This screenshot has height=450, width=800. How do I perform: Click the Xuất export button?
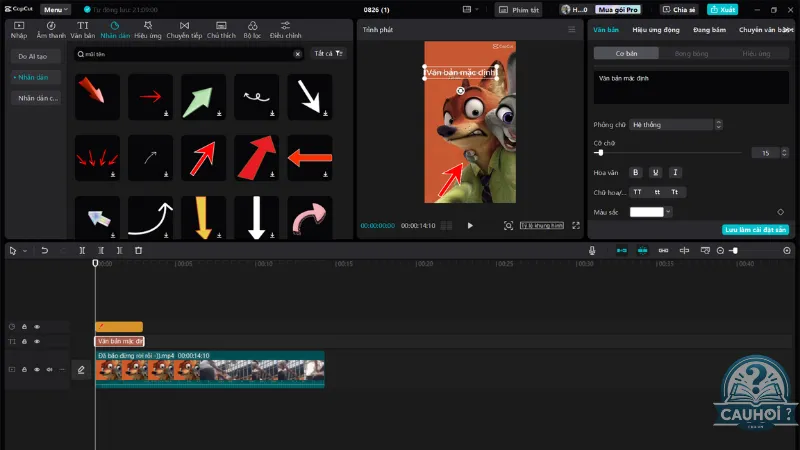[x=722, y=10]
